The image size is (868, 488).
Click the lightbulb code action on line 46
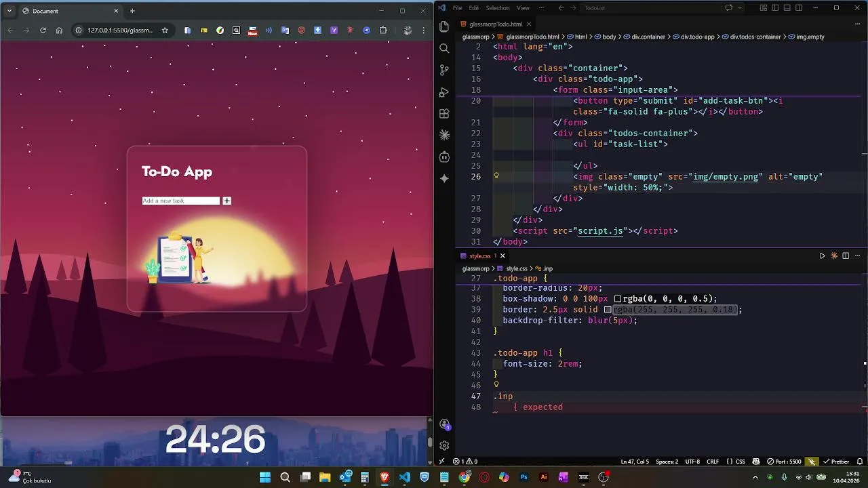tap(496, 385)
